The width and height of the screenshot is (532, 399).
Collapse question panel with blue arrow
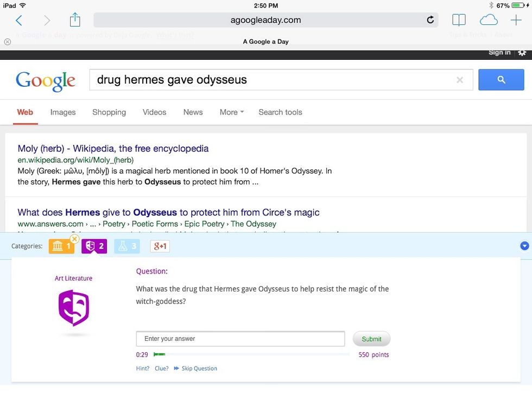(524, 245)
